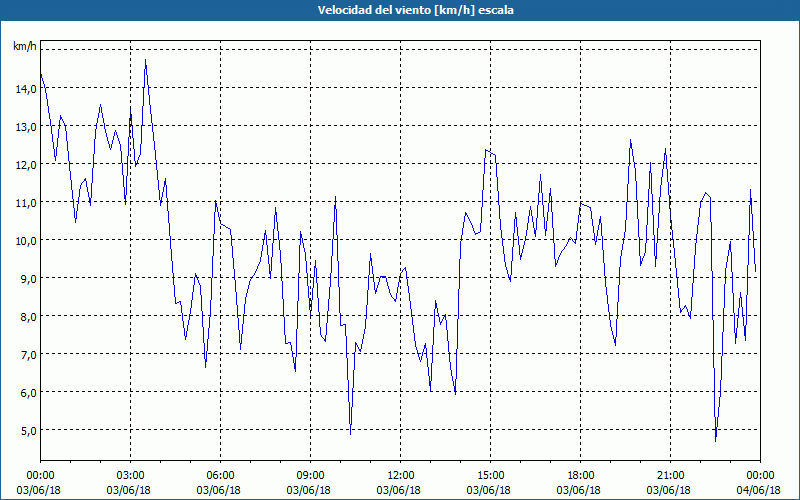Screen dimensions: 800x500
Task: Click the 12:00 time axis label
Action: point(401,476)
